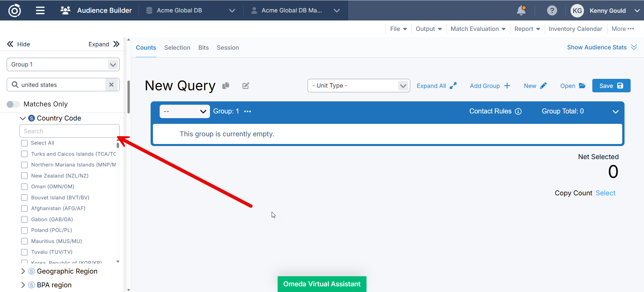Click the copy query icon beside New Query
Image resolution: width=644 pixels, height=292 pixels.
(x=226, y=86)
